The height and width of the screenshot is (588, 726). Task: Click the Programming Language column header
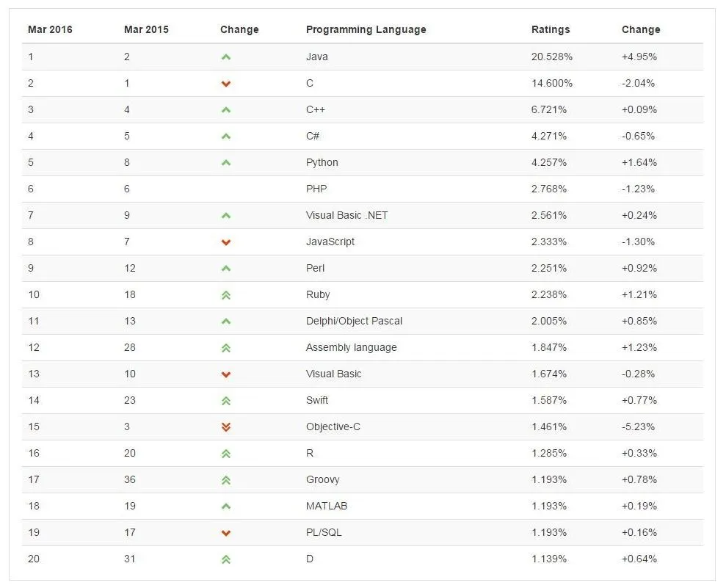tap(366, 29)
